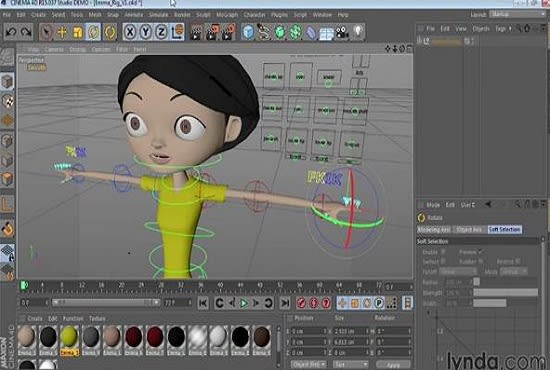Image resolution: width=550 pixels, height=370 pixels.
Task: Click the Apply button in Coordinates
Action: pos(393,365)
